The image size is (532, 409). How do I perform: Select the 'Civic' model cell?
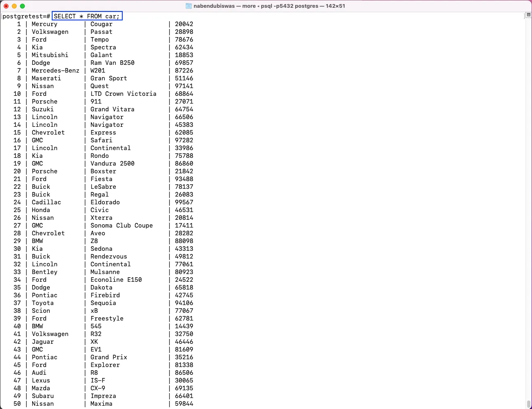coord(99,210)
